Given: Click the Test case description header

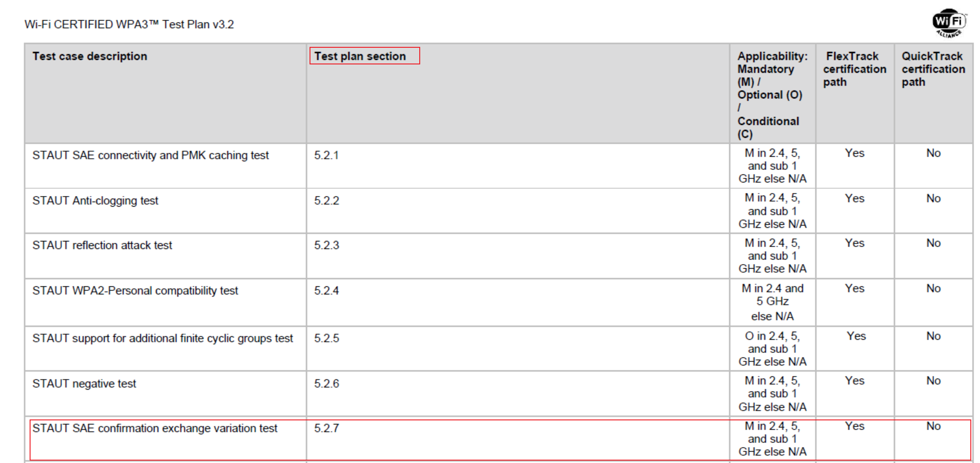Looking at the screenshot, I should tap(90, 56).
